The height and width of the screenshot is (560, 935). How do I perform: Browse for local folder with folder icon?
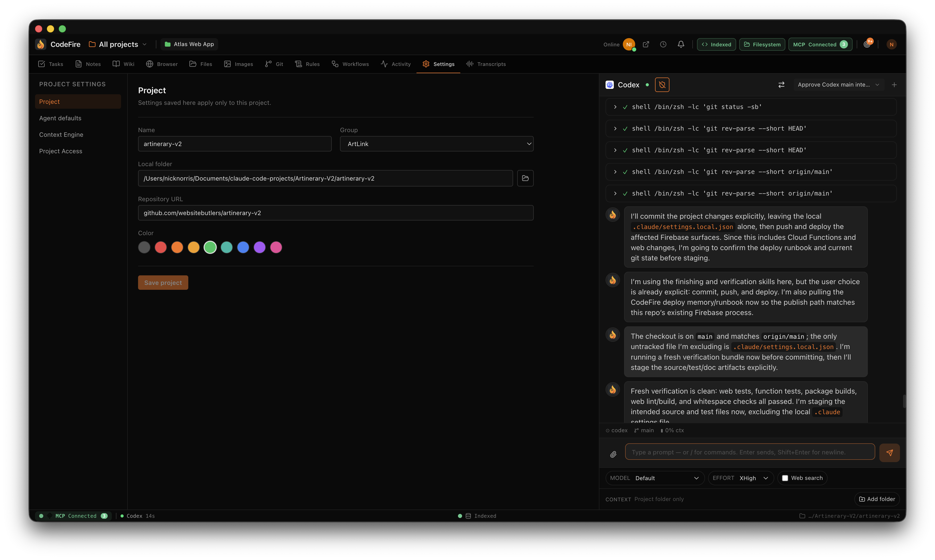point(525,178)
